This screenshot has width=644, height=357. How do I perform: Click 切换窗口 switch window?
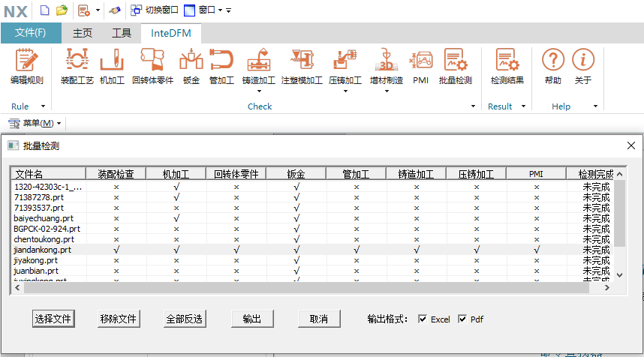pyautogui.click(x=155, y=10)
